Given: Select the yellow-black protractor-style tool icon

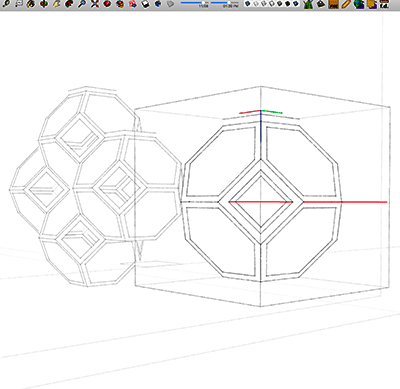Looking at the screenshot, I should click(x=31, y=4).
